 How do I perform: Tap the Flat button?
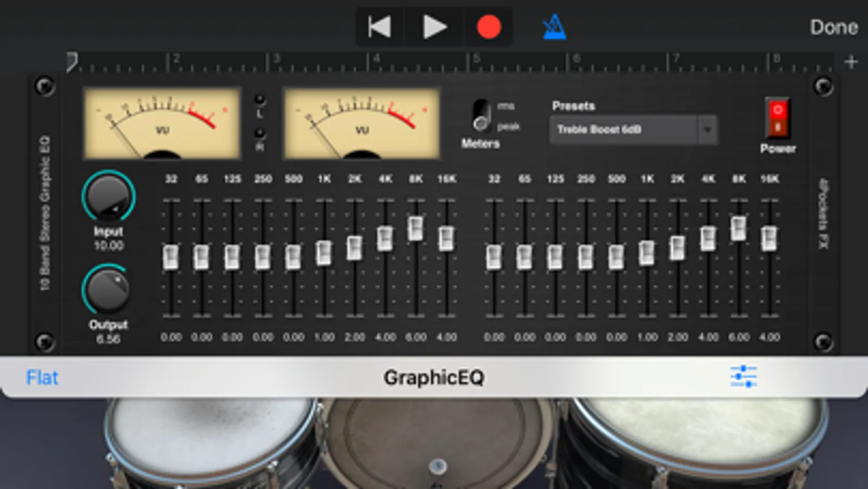click(x=42, y=378)
